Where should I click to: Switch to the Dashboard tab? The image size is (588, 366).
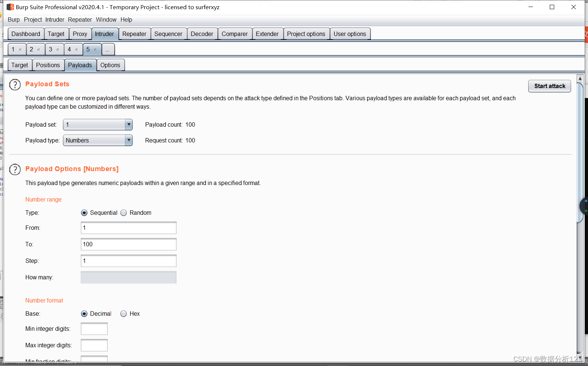point(26,34)
